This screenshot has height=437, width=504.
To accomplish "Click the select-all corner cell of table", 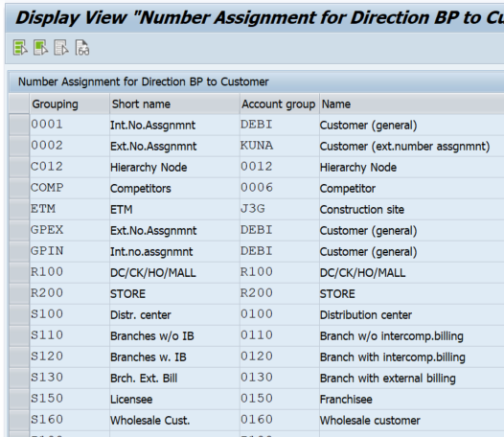I will pyautogui.click(x=19, y=103).
